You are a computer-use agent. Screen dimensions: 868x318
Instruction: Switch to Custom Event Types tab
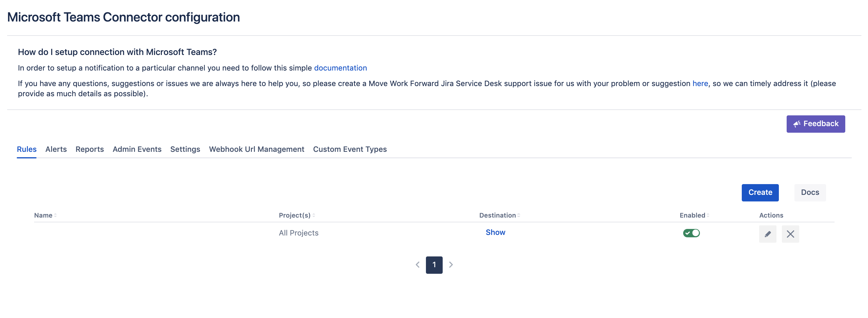[350, 149]
